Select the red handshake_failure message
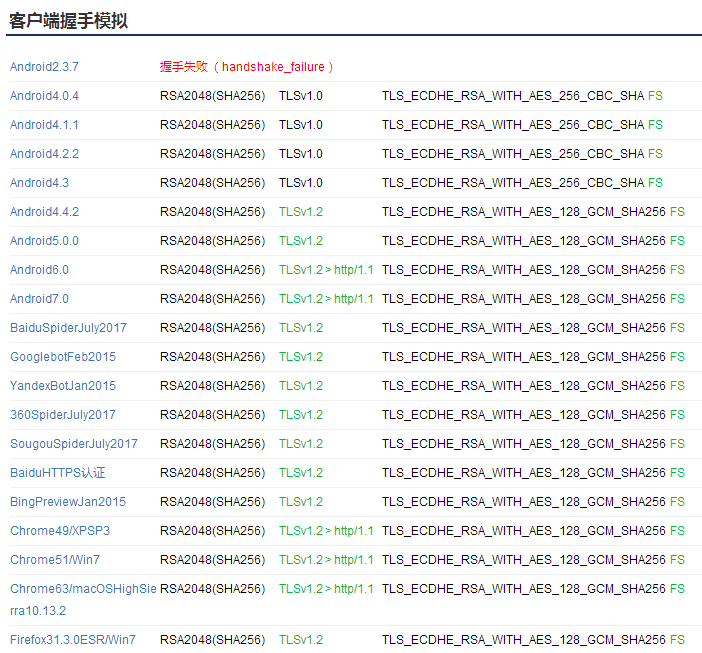This screenshot has height=653, width=702. coord(247,67)
